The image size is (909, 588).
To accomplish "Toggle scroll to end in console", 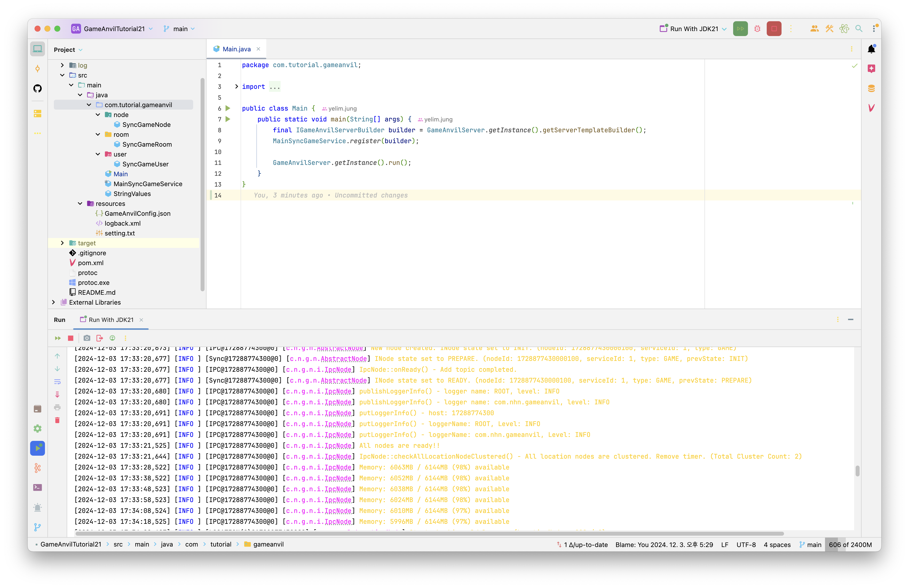I will coord(57,394).
